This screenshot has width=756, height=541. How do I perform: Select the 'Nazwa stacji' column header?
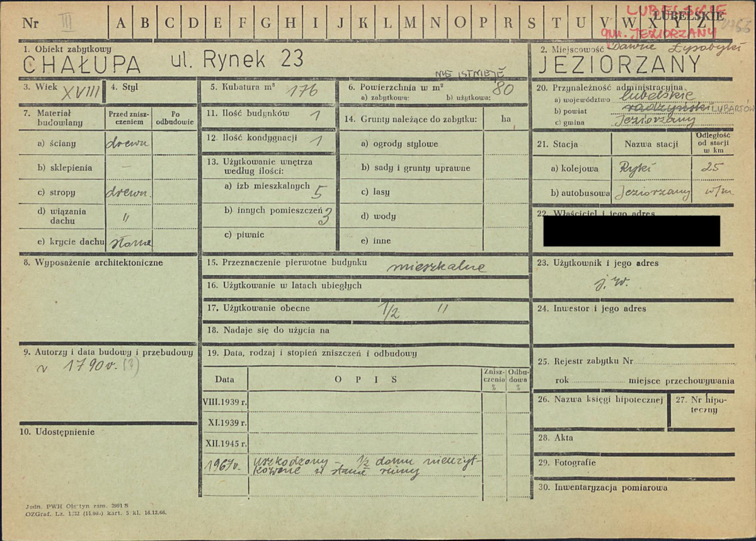(x=651, y=144)
